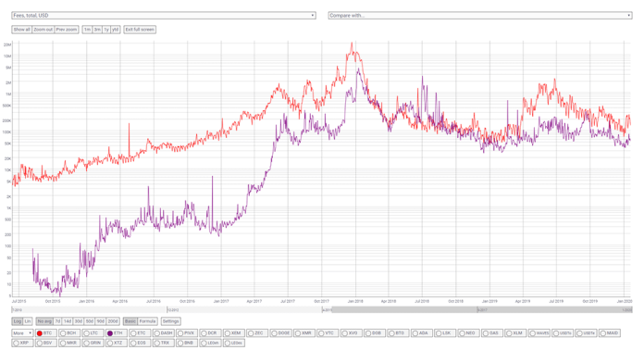
Task: Enable the DASH series
Action: [163, 333]
